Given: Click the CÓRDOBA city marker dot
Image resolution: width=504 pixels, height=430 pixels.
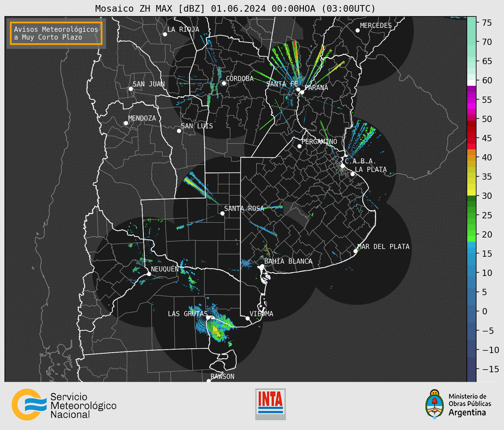Looking at the screenshot, I should pos(224,83).
